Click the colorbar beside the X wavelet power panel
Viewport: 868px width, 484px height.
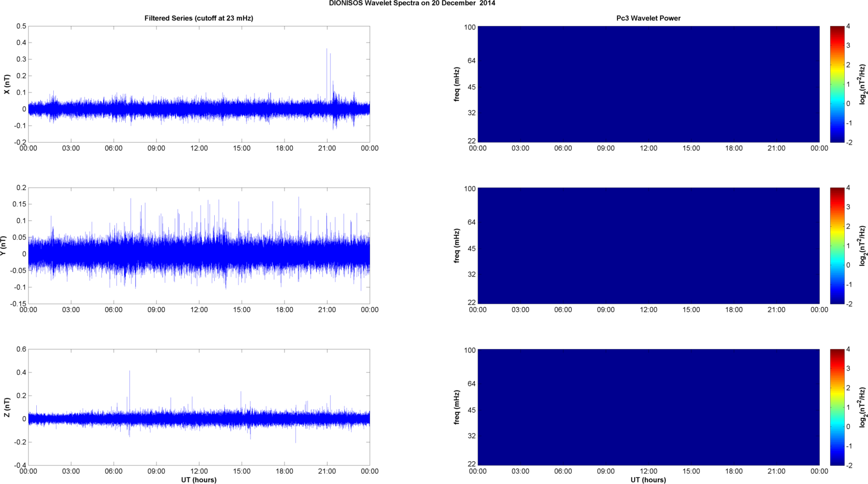click(837, 84)
